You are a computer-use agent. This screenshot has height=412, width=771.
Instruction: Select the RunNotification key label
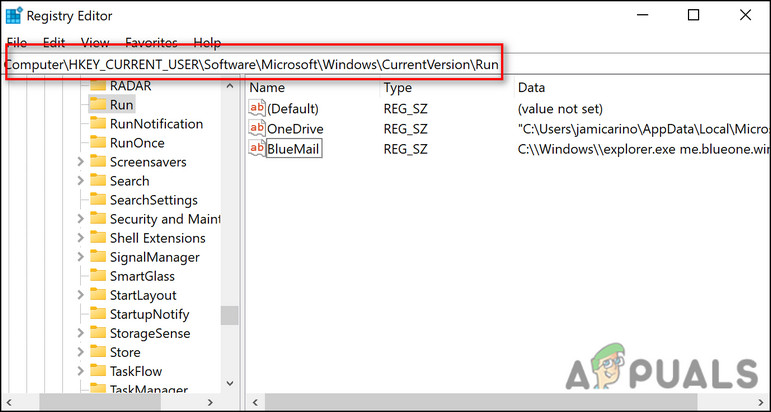[156, 124]
